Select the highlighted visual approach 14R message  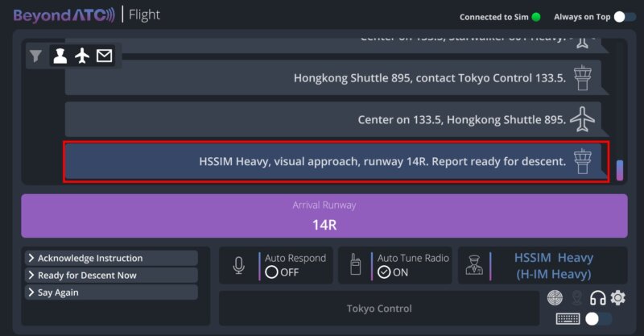coord(336,161)
